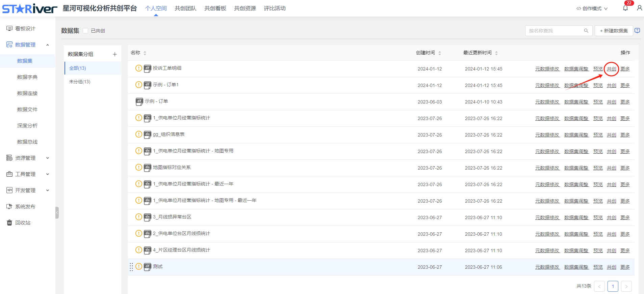Click 共创 link for 投诉工单明细
The image size is (644, 294).
(611, 69)
